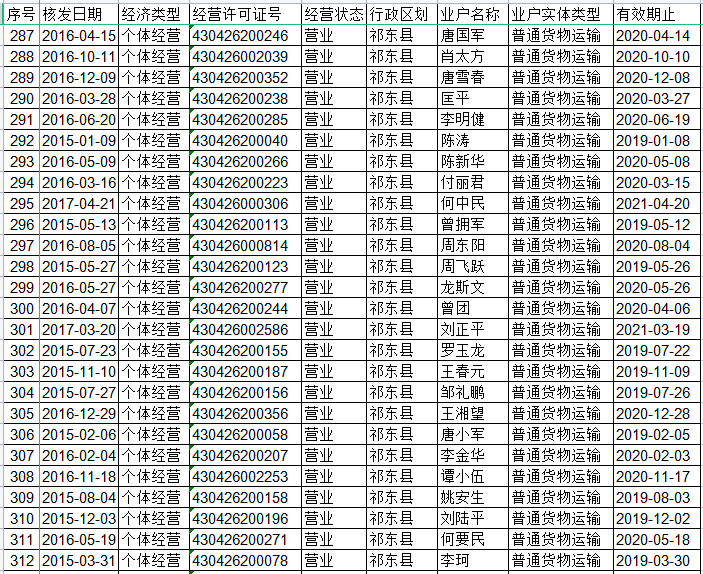Click license number 430426002039
Viewport: 703px width, 574px height.
click(240, 56)
